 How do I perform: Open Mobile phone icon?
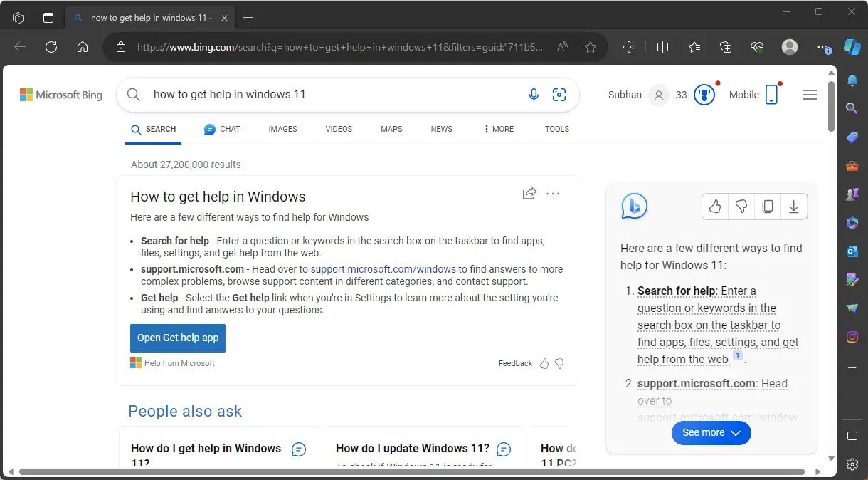[x=771, y=95]
